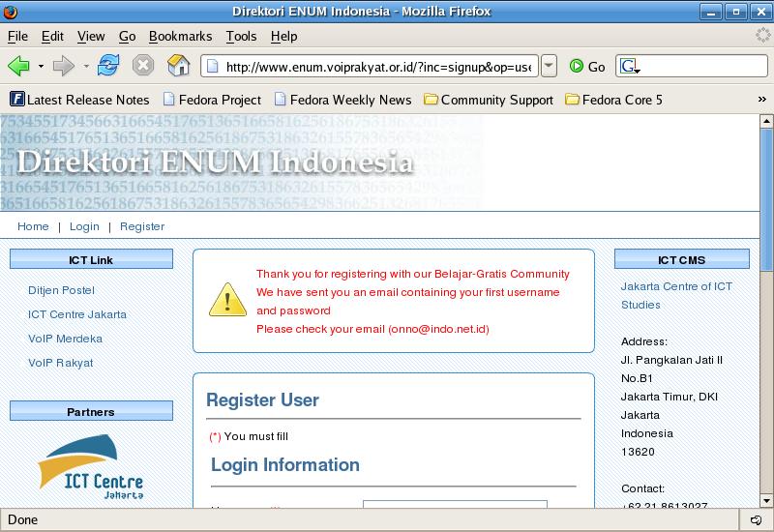Open Latest Release Notes bookmark

[x=79, y=100]
